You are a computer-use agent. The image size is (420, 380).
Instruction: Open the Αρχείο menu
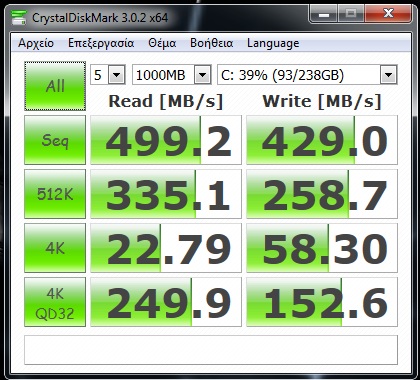36,43
